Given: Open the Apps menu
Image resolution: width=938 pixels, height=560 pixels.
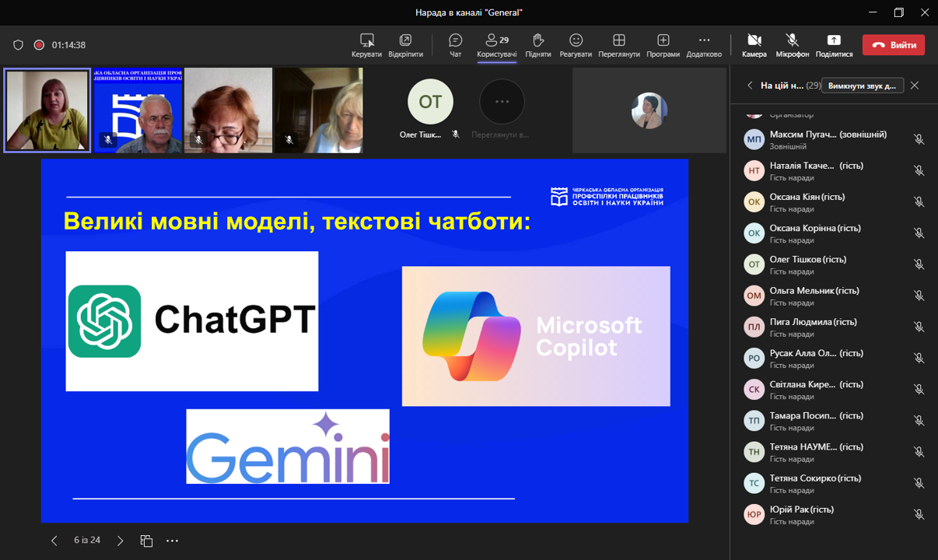Looking at the screenshot, I should pos(663,45).
